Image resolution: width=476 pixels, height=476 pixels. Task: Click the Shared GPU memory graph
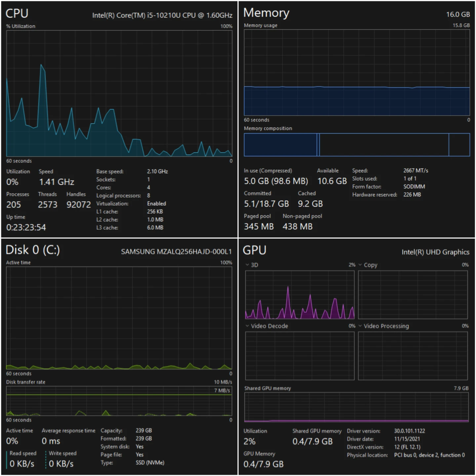[356, 407]
